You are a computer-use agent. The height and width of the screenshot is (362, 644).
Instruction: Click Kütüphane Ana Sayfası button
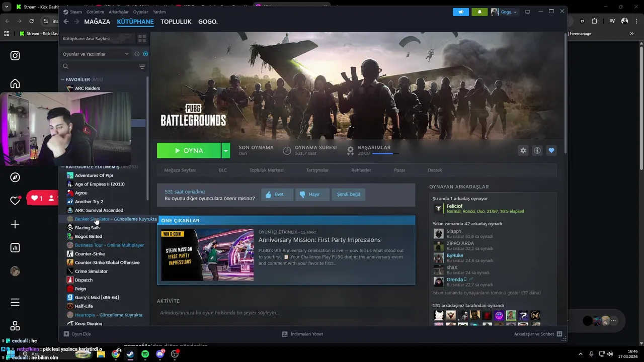pos(99,39)
